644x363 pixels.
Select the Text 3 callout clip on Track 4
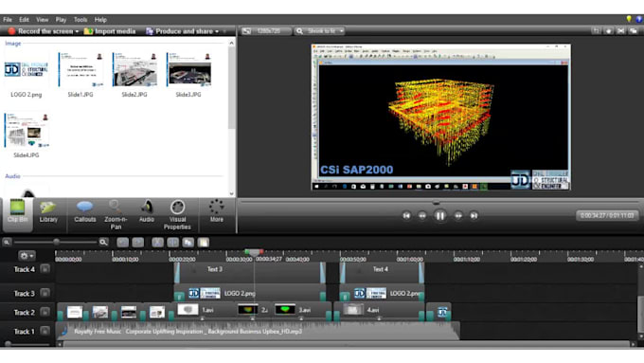[x=250, y=273]
